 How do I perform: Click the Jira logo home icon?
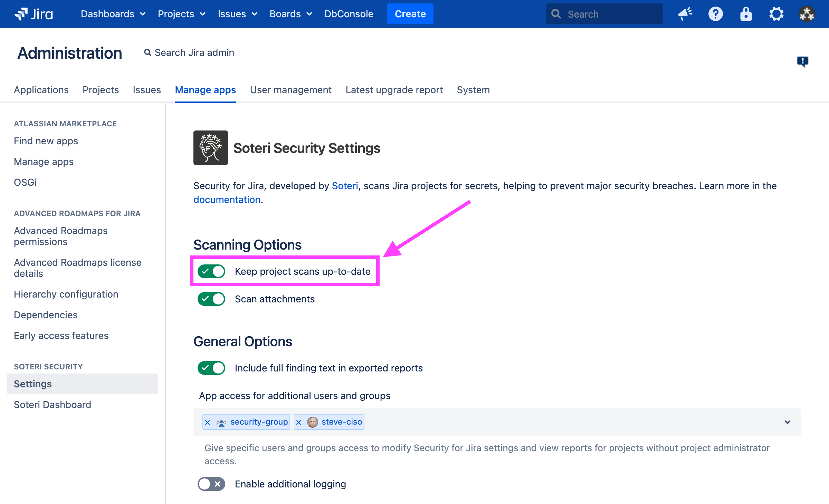click(34, 14)
